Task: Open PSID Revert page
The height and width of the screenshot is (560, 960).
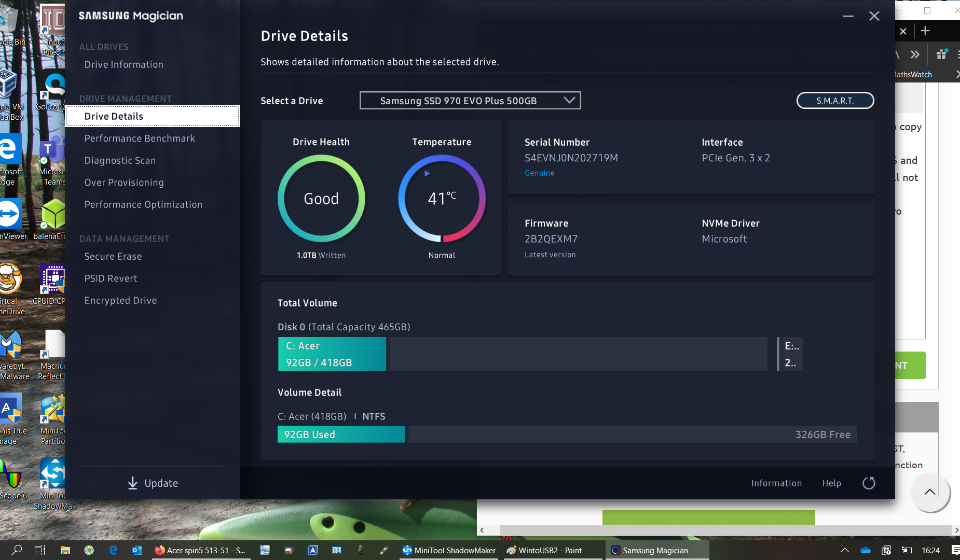Action: 111,278
